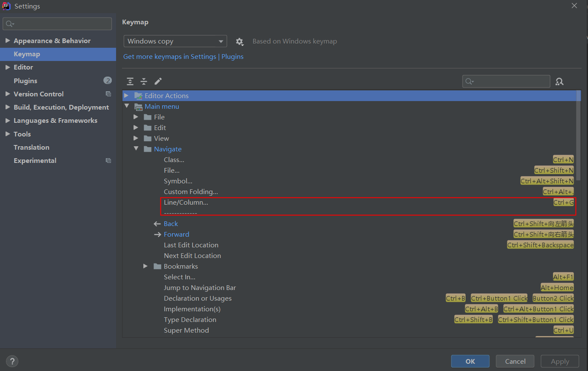The width and height of the screenshot is (588, 371).
Task: Click the help question mark button
Action: (x=12, y=361)
